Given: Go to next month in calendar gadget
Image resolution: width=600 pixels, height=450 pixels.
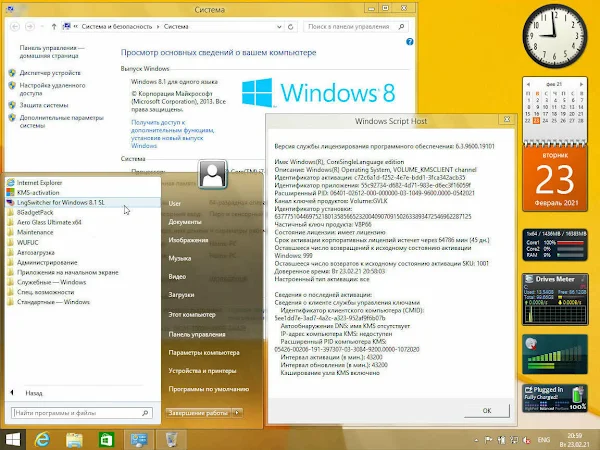Looking at the screenshot, I should (581, 84).
